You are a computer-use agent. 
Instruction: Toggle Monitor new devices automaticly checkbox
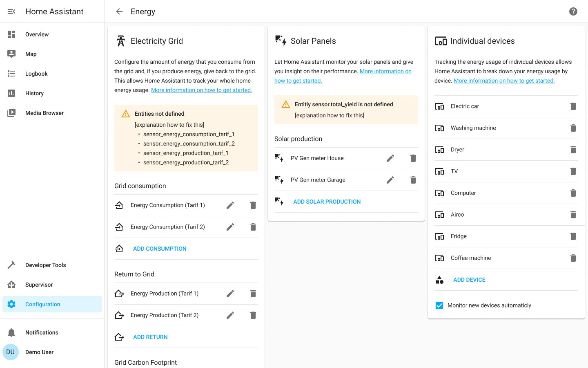click(x=439, y=305)
